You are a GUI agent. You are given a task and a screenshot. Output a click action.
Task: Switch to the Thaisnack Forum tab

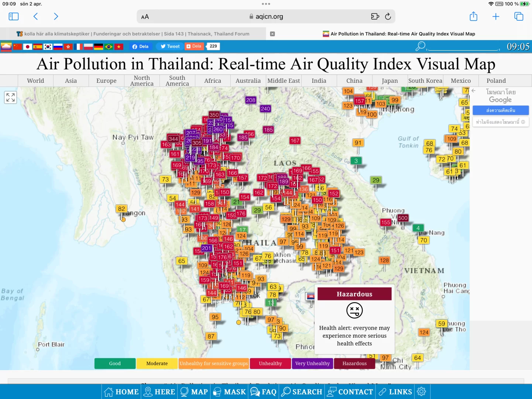click(133, 34)
